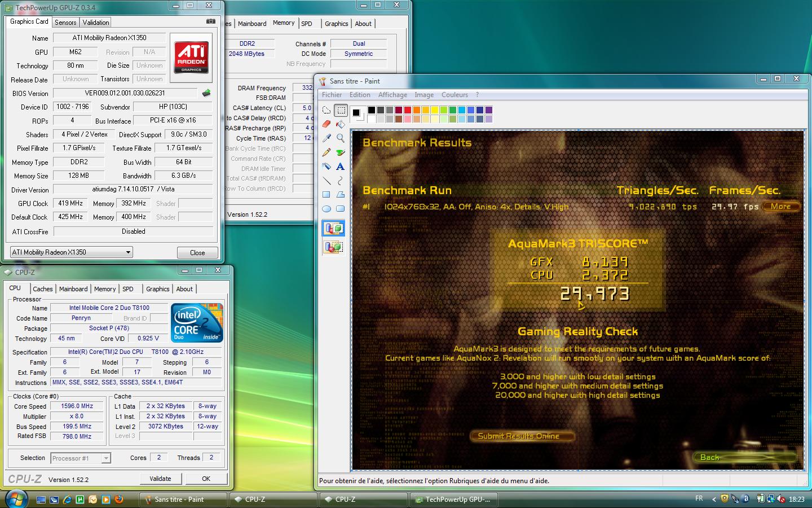
Task: Click the 18:23 taskbar clock
Action: coord(796,499)
